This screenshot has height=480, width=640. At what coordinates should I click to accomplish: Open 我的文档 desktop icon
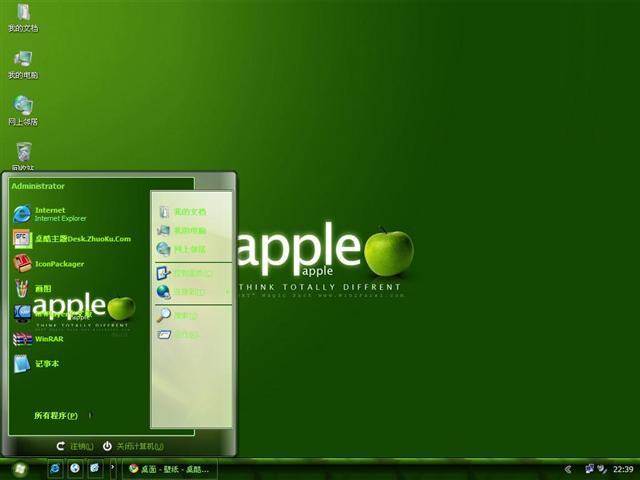coord(23,18)
